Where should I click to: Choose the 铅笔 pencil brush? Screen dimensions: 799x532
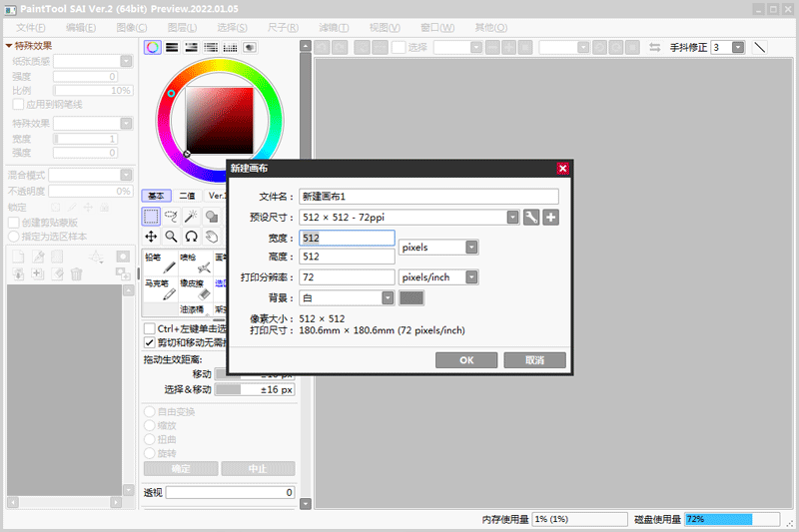tap(160, 263)
